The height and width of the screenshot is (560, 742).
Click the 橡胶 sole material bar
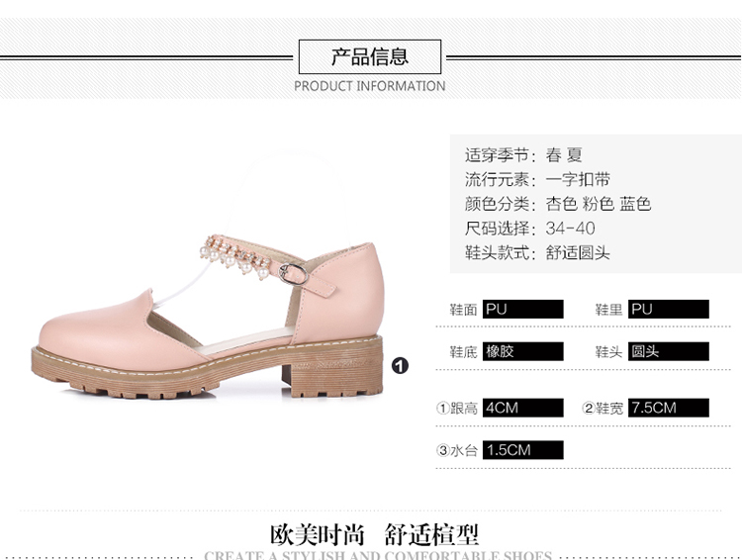point(523,351)
